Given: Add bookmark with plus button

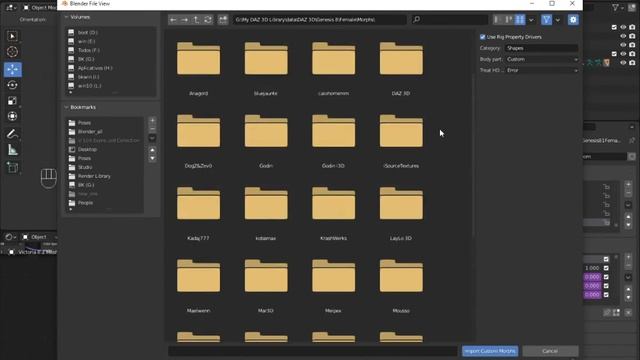Looking at the screenshot, I should point(152,120).
